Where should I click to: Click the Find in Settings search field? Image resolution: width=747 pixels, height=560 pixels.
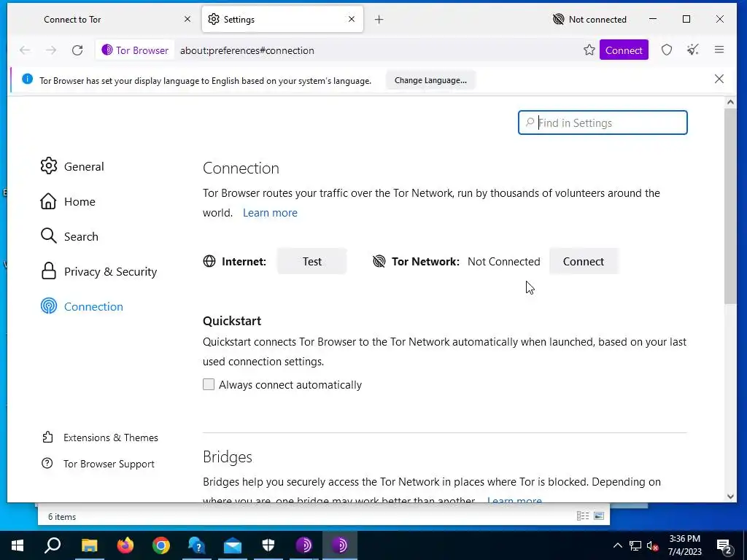click(603, 122)
